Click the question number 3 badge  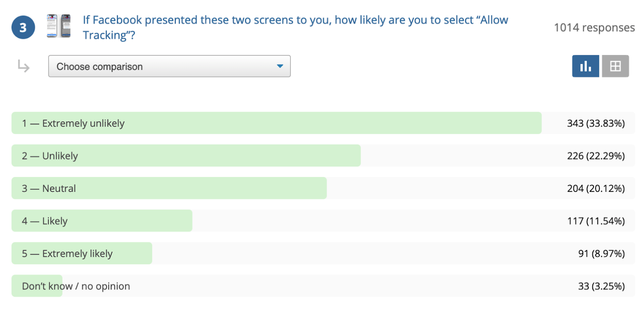(x=23, y=28)
